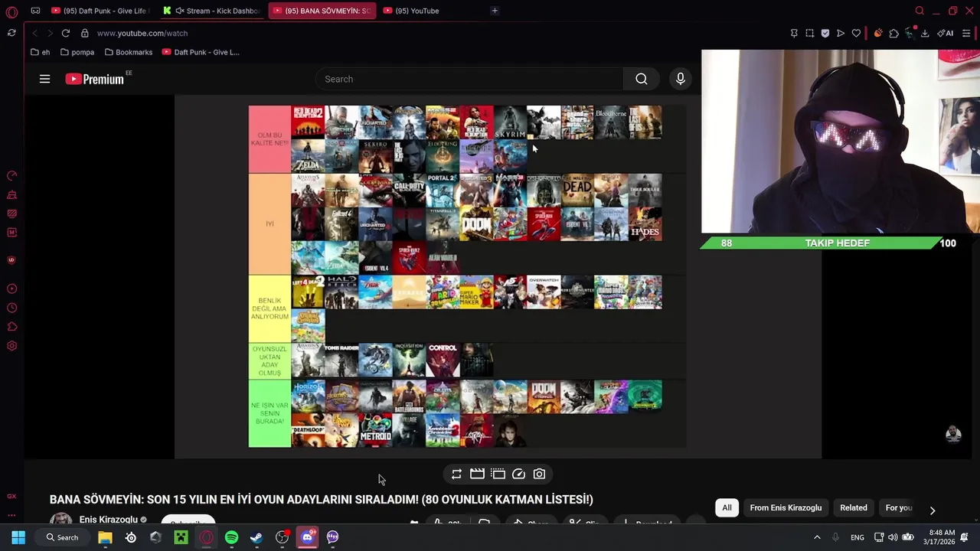Viewport: 980px width, 551px height.
Task: Go back with the browser back arrow
Action: tap(34, 33)
